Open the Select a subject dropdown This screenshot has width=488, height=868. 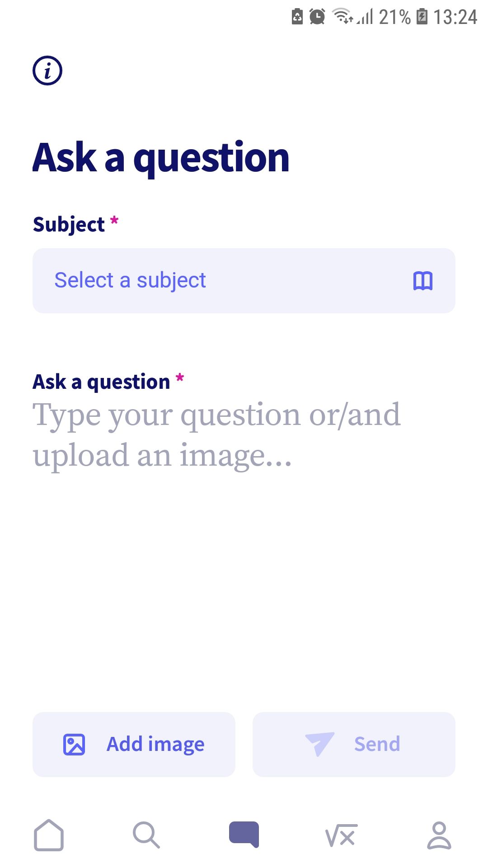[244, 280]
